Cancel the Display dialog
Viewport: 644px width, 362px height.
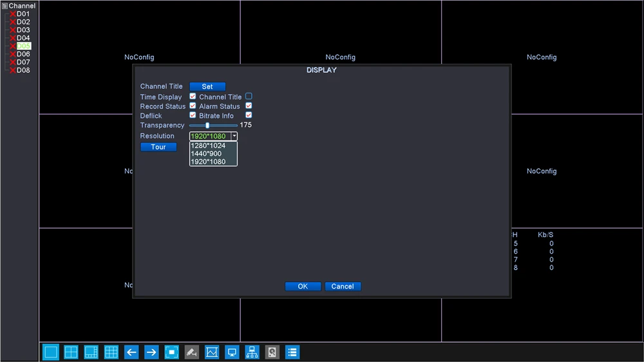click(x=343, y=287)
